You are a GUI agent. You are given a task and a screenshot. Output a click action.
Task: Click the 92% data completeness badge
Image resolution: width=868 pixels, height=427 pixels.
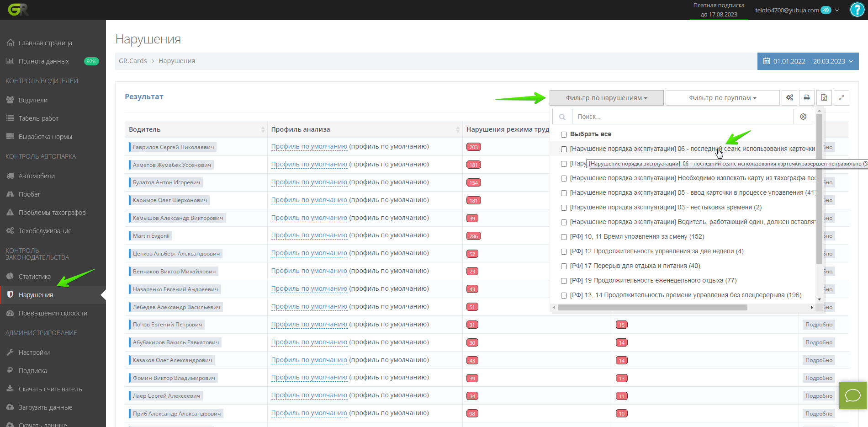[x=91, y=61]
